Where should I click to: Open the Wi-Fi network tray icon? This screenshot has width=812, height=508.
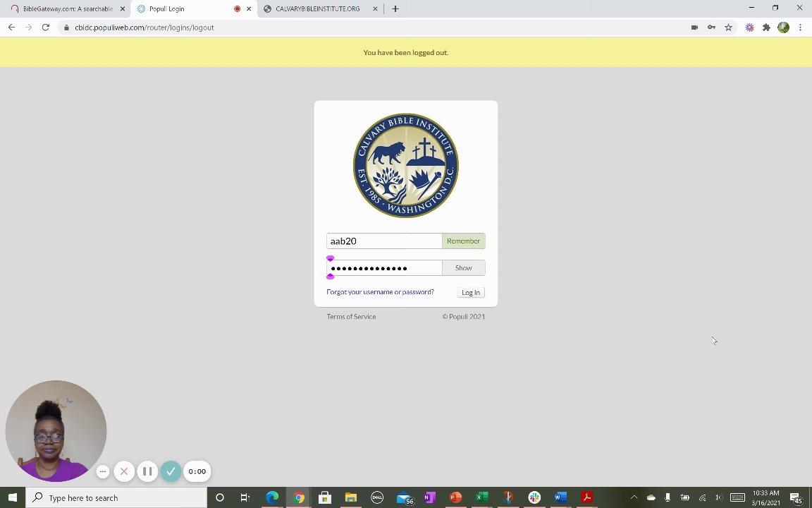tap(702, 497)
